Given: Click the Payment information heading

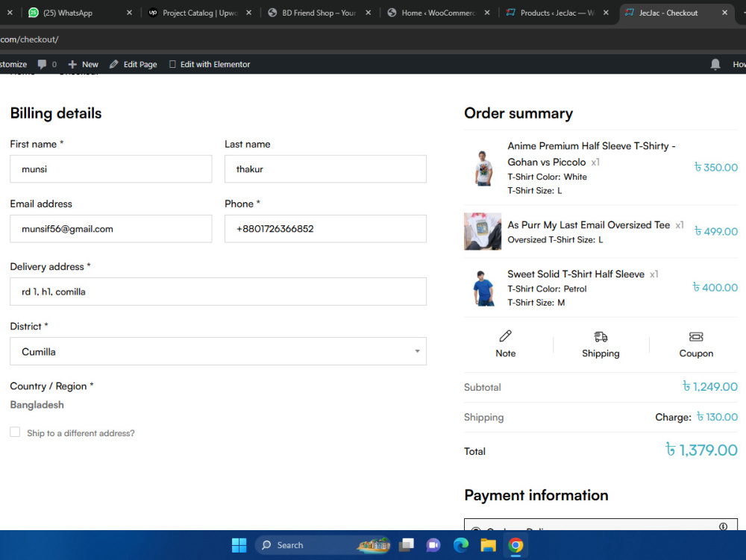Looking at the screenshot, I should click(536, 495).
